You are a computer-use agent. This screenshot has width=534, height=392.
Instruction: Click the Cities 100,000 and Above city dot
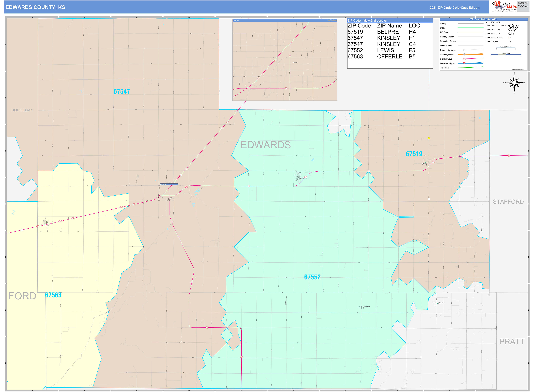[x=508, y=26]
